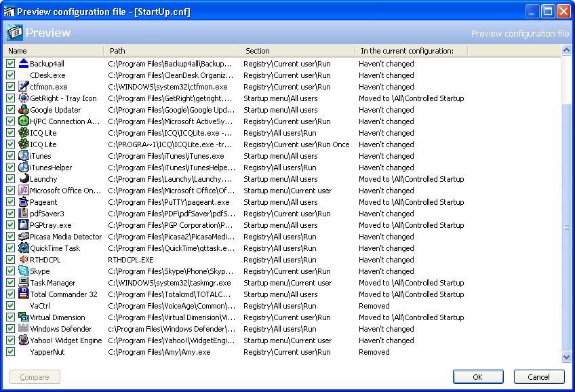The width and height of the screenshot is (575, 392).
Task: Sort by the Name column header
Action: tap(54, 51)
